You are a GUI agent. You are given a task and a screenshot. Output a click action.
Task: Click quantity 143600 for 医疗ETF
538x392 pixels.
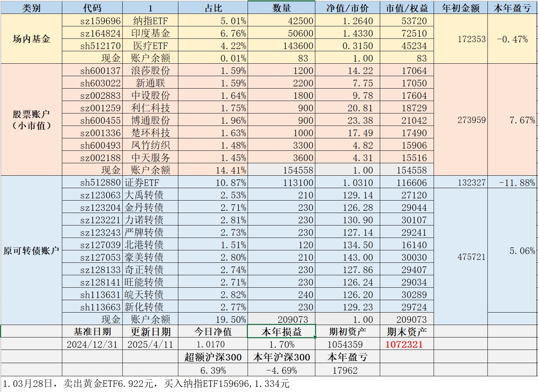[x=281, y=45]
